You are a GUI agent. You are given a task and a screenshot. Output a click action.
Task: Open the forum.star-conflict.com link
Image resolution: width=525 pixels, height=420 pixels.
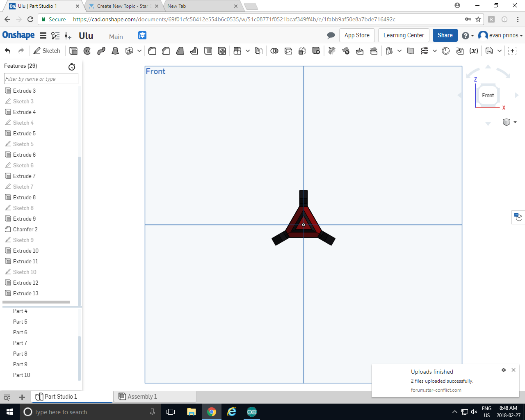436,390
